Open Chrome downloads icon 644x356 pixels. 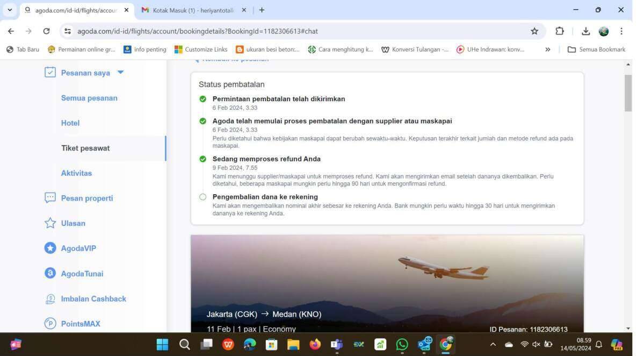pos(585,31)
